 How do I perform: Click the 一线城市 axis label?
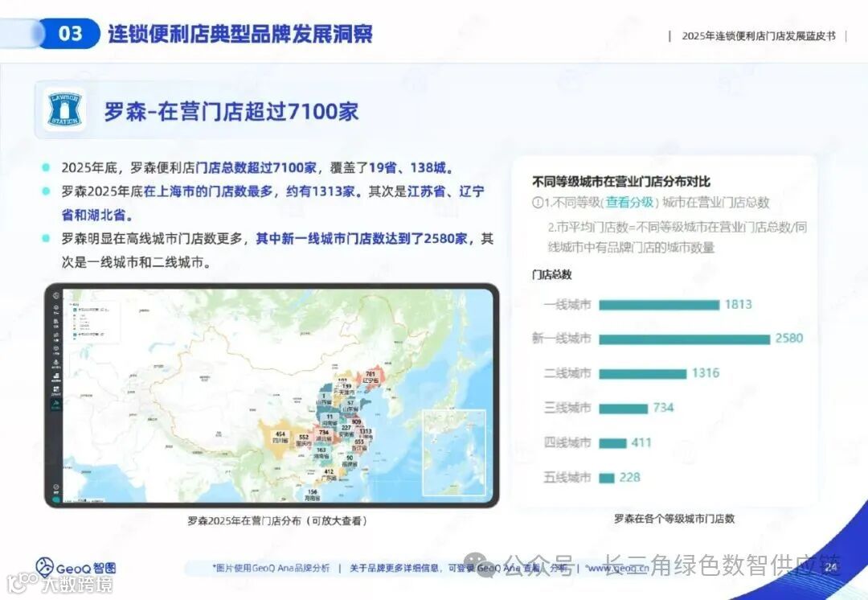(567, 305)
